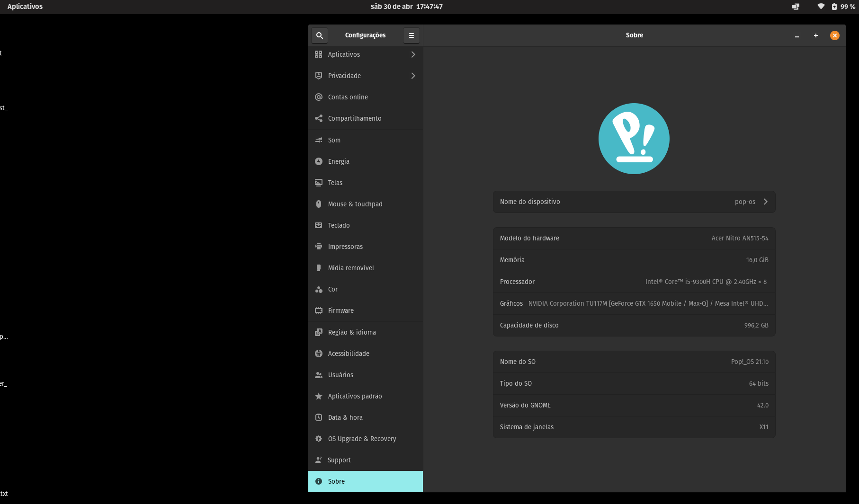
Task: Click the Mídia removível drive icon
Action: pos(319,268)
